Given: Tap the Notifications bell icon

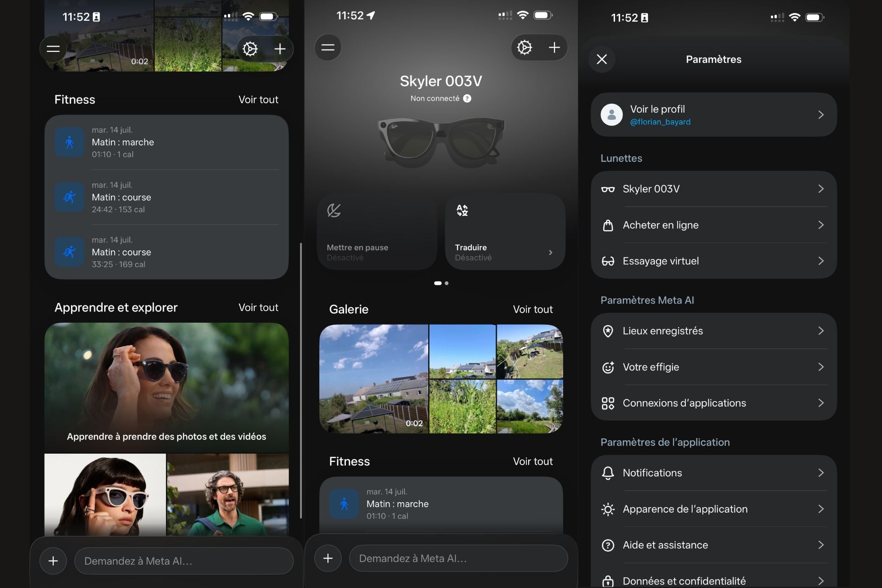Looking at the screenshot, I should tap(608, 473).
